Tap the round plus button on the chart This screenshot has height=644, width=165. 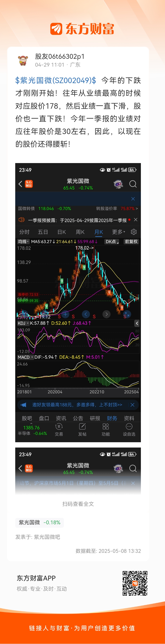(65, 314)
